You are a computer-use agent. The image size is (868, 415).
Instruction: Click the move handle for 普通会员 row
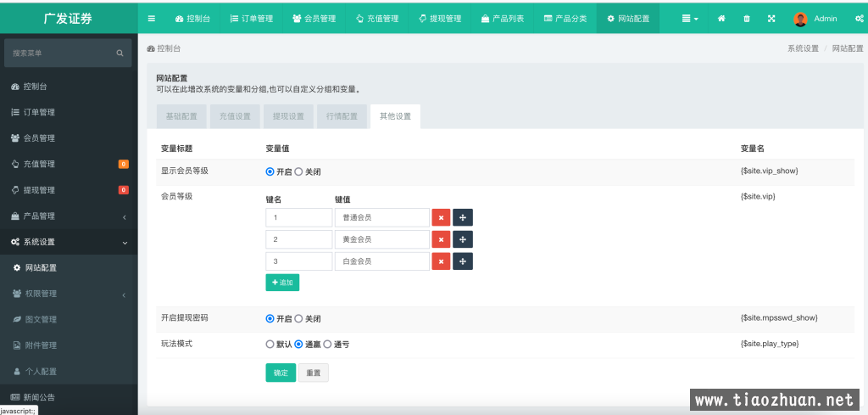point(463,218)
